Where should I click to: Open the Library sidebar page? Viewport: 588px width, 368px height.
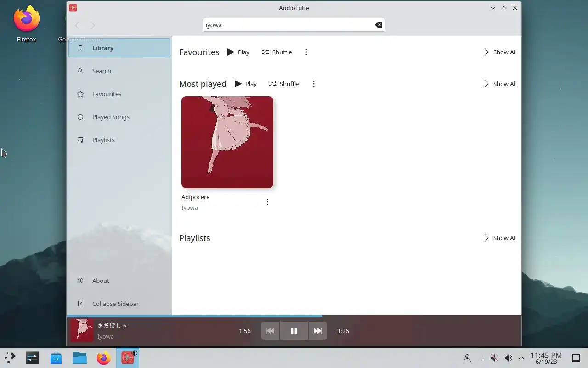pos(119,48)
